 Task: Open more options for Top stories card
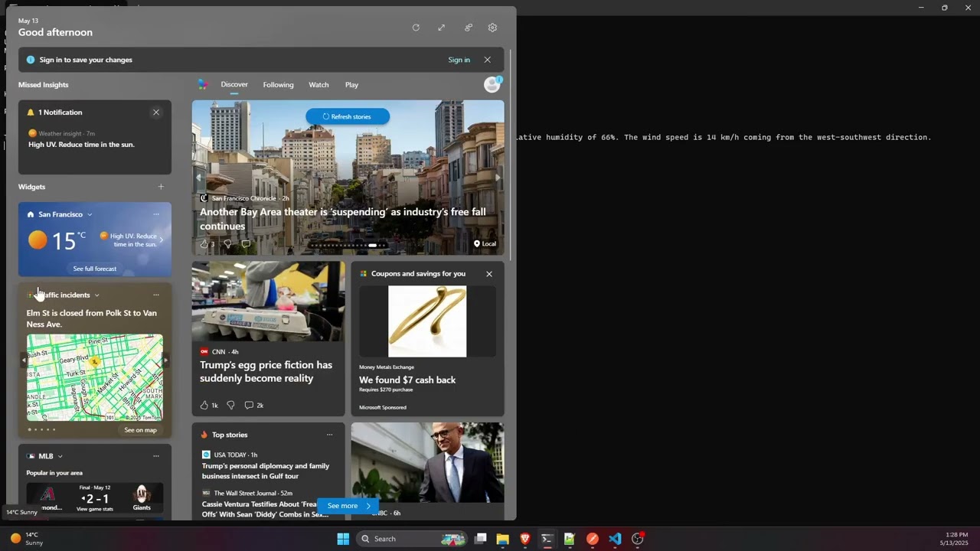click(329, 435)
